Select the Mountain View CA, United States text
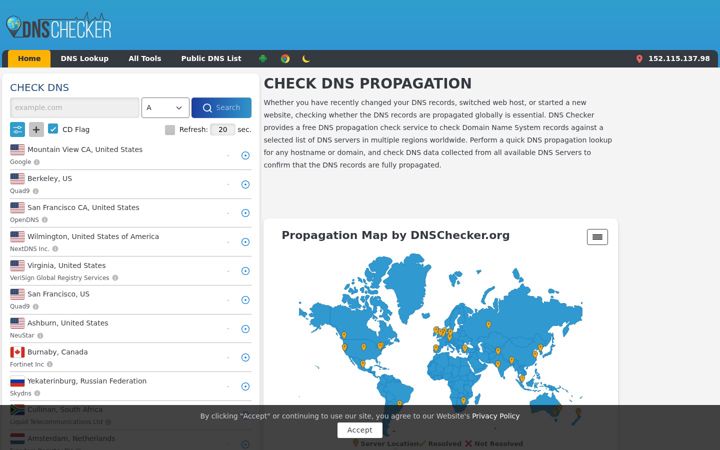This screenshot has width=720, height=450. pyautogui.click(x=85, y=149)
